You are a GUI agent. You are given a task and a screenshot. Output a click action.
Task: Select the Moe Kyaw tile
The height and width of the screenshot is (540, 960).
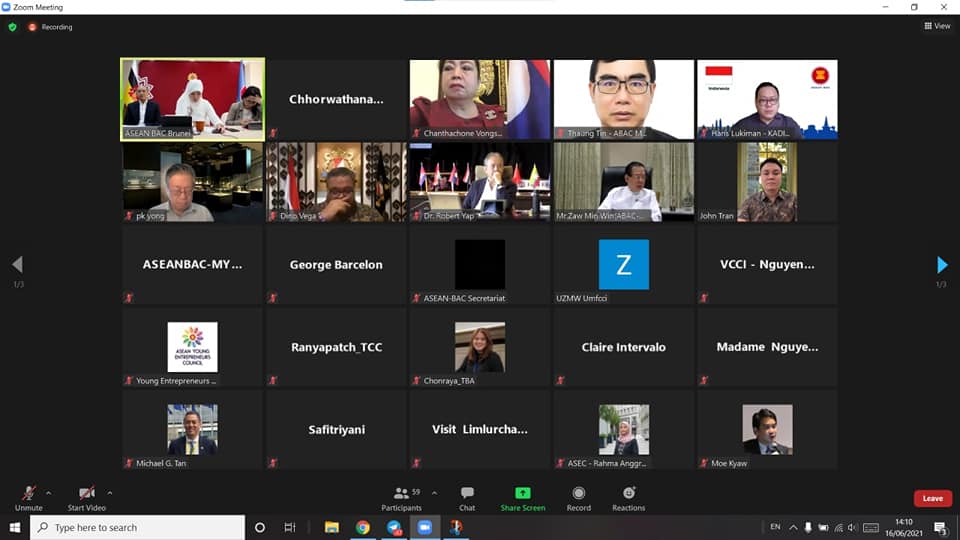pos(767,430)
